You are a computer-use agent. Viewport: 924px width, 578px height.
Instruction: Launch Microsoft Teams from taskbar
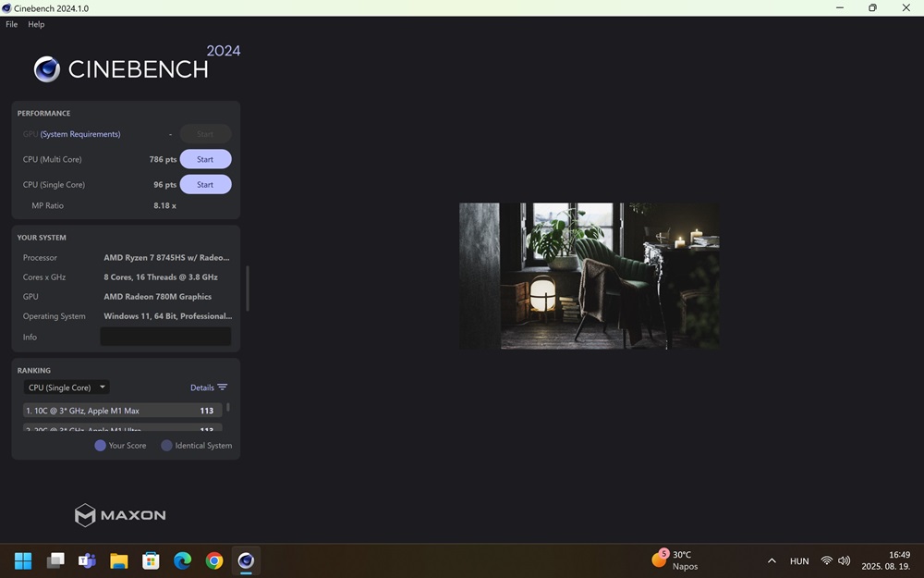87,560
